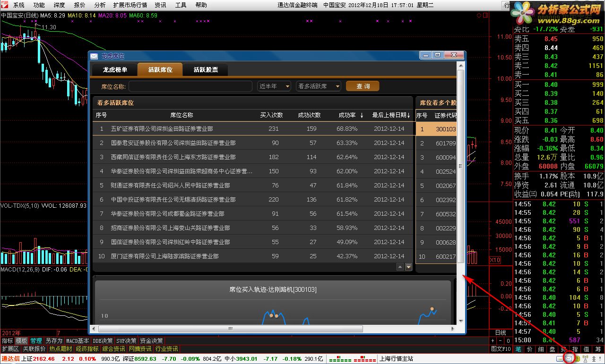
Task: Sort by 最后上榜日期 column arrow
Action: (408, 115)
